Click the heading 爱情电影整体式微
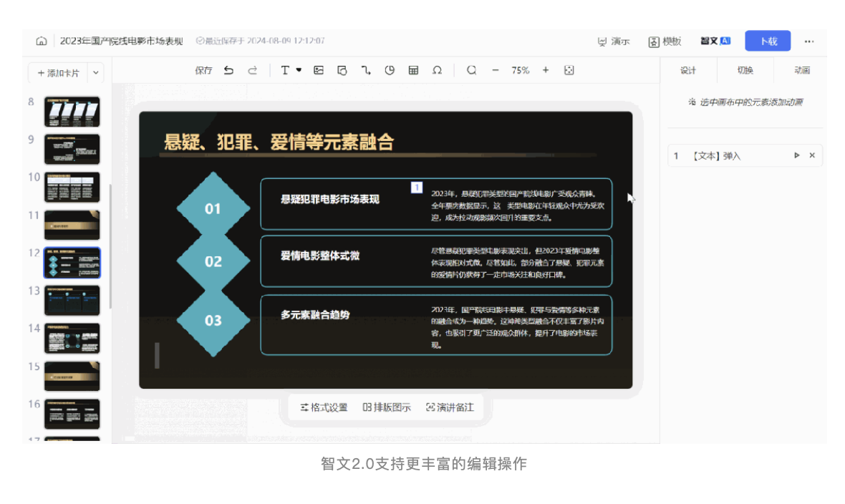 coord(319,256)
